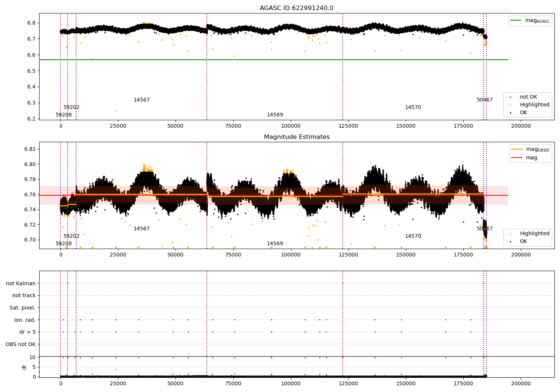Click the 'Ion. rad.' row label
The image size is (560, 392).
coord(25,320)
